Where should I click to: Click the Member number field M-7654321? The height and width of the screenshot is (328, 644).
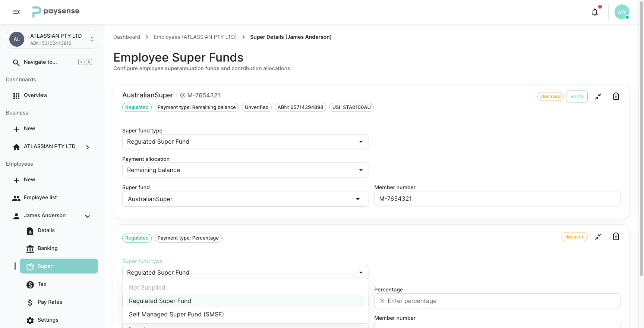pyautogui.click(x=497, y=199)
